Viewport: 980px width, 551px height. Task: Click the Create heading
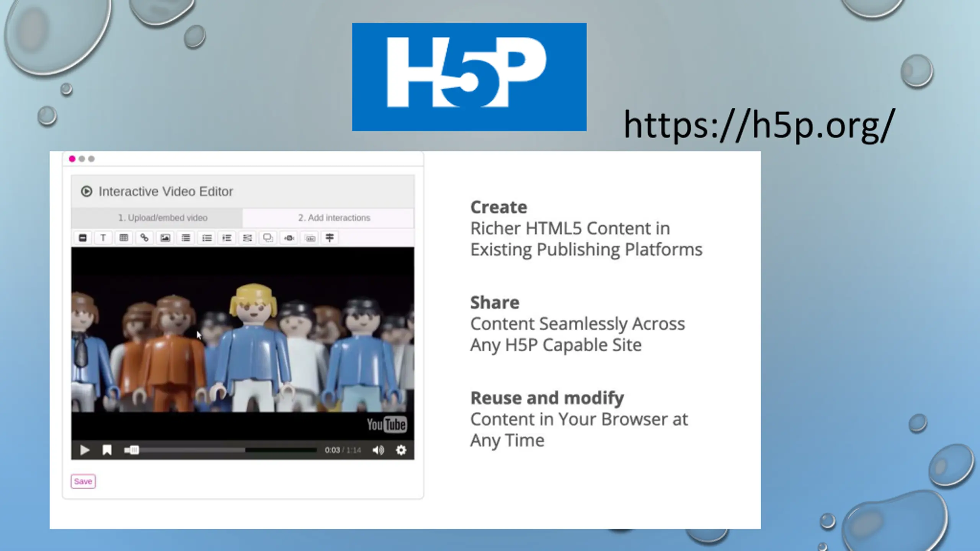pos(499,207)
